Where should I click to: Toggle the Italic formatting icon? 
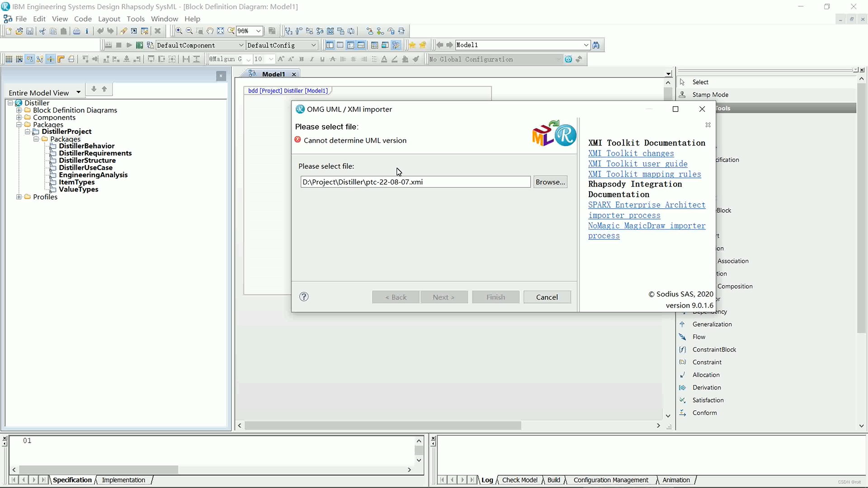tap(311, 59)
